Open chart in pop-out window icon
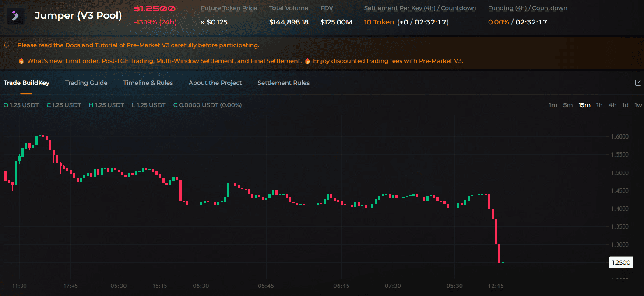 [x=638, y=83]
